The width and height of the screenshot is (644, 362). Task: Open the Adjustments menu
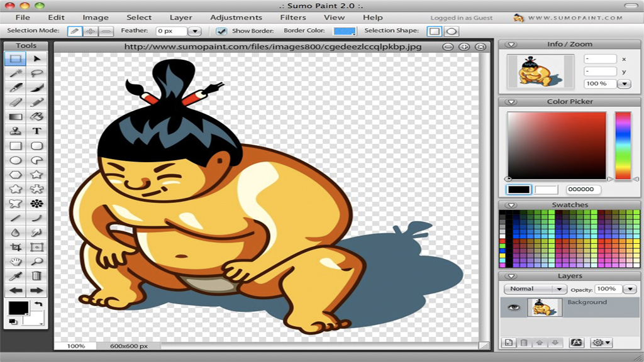[236, 17]
